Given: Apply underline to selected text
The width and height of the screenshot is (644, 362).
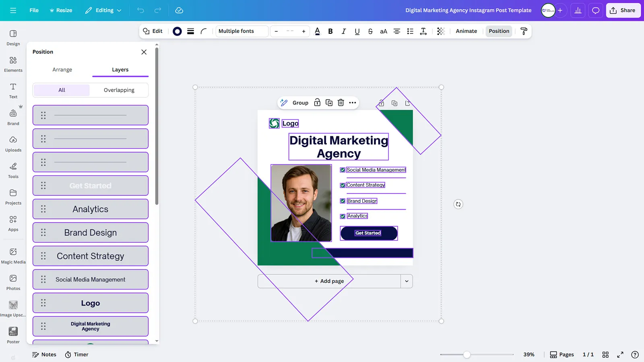Looking at the screenshot, I should click(357, 31).
